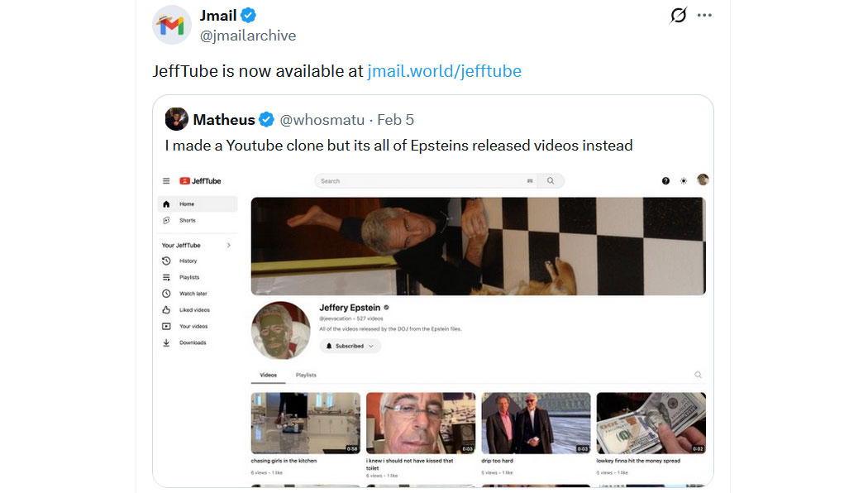The height and width of the screenshot is (493, 868).
Task: Open the tweet's more options ellipsis
Action: click(704, 16)
